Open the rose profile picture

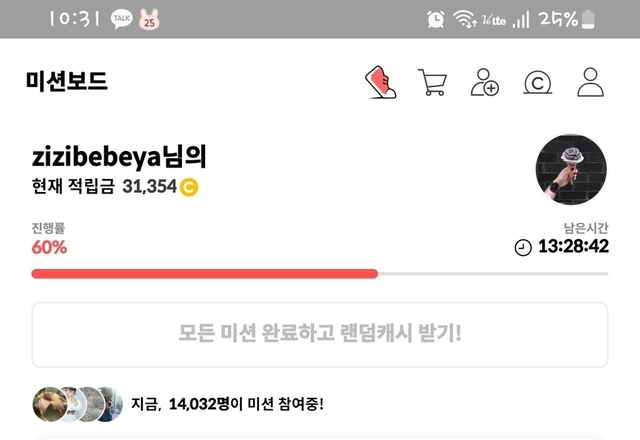(x=571, y=169)
